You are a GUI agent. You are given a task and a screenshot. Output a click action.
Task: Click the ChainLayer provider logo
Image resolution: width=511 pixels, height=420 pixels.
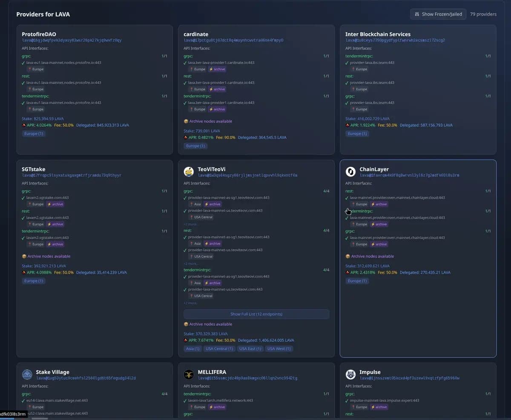tap(350, 171)
